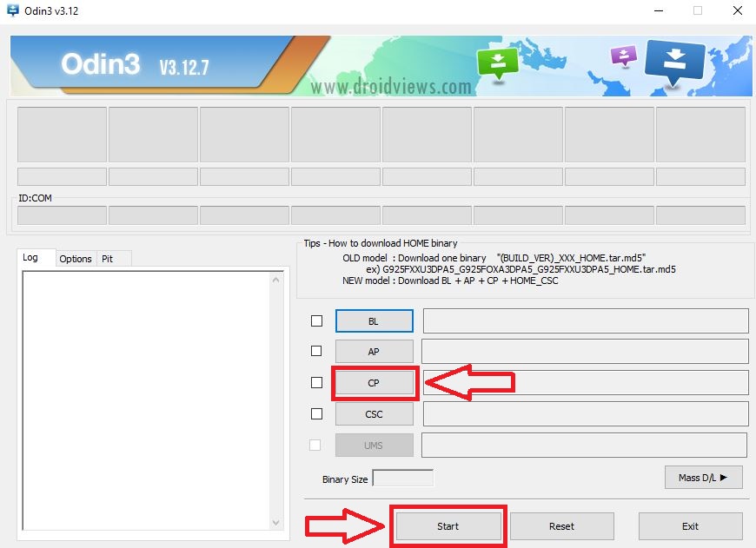Open BL file browser button

tap(375, 321)
